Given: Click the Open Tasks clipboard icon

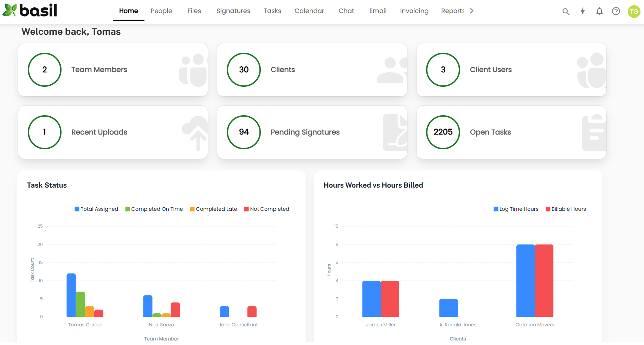Looking at the screenshot, I should pyautogui.click(x=594, y=132).
